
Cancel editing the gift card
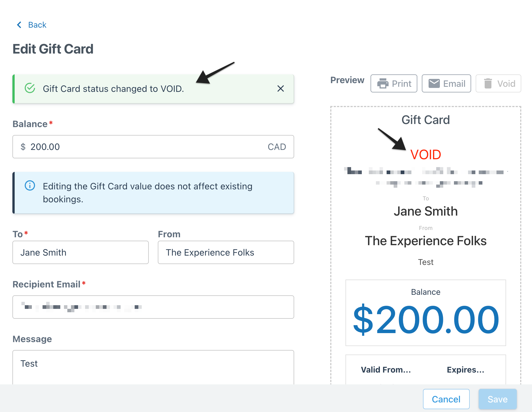[446, 399]
